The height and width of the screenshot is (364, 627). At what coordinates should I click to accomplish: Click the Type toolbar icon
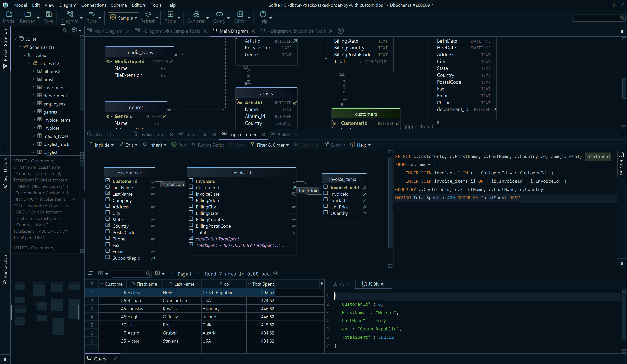92,14
